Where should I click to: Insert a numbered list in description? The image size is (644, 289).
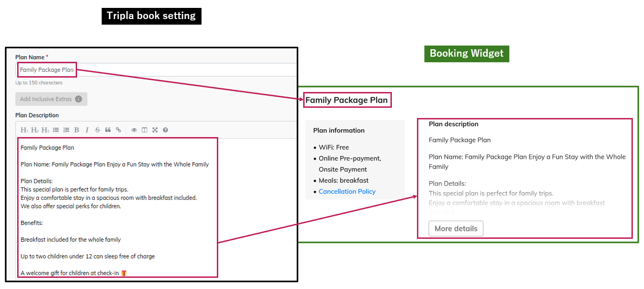66,130
